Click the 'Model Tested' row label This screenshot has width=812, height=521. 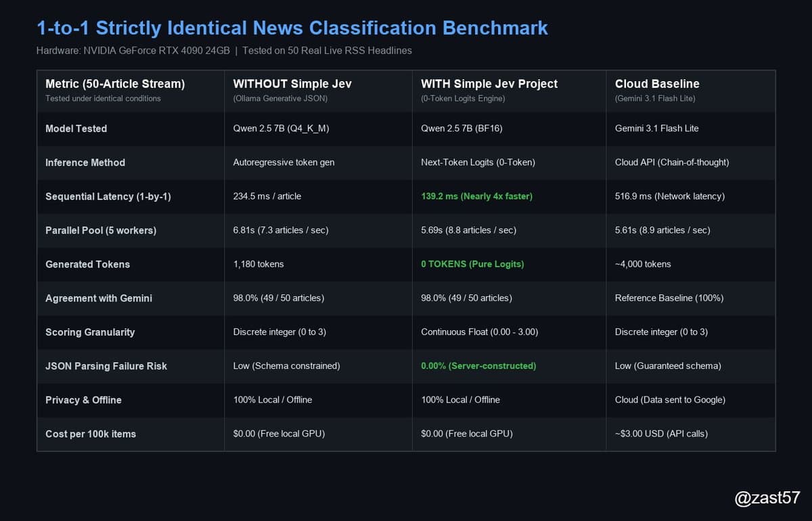click(76, 129)
